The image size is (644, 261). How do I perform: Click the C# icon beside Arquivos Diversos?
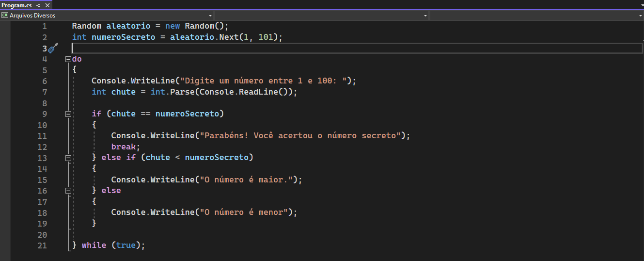coord(5,16)
